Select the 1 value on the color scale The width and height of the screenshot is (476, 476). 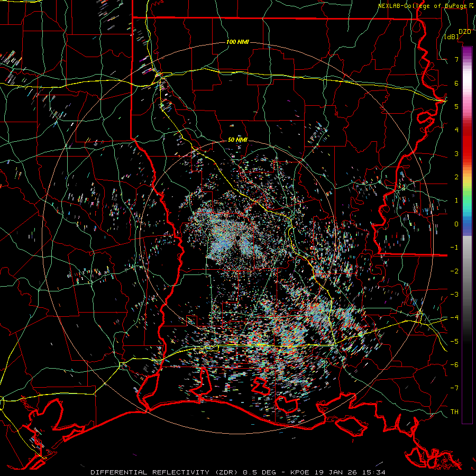tap(456, 200)
